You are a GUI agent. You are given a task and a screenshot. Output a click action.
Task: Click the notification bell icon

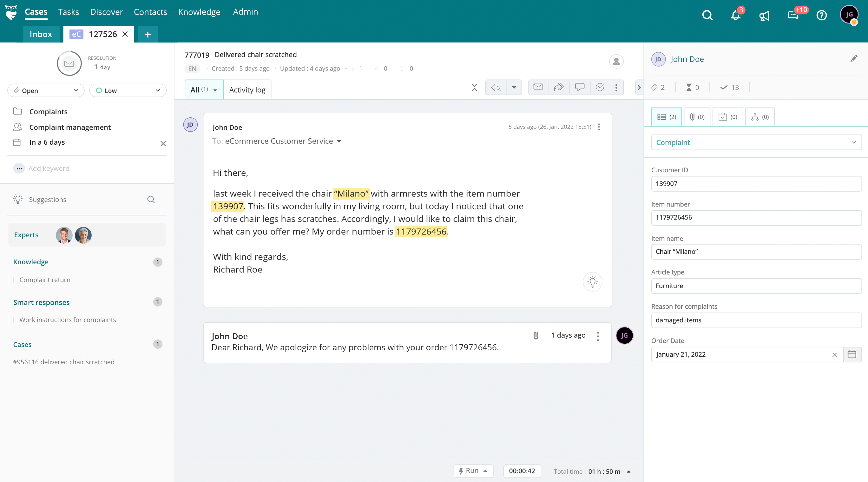[735, 16]
